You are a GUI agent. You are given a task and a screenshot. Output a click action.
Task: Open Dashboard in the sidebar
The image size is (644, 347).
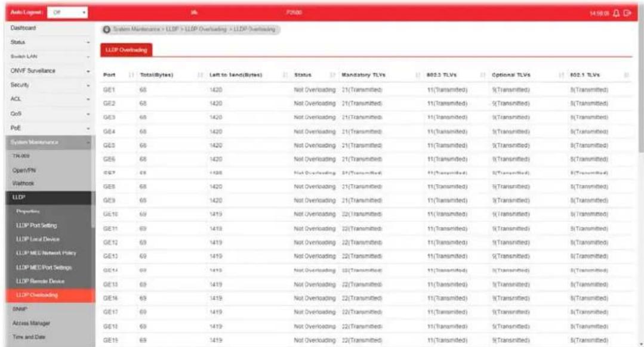tap(23, 28)
